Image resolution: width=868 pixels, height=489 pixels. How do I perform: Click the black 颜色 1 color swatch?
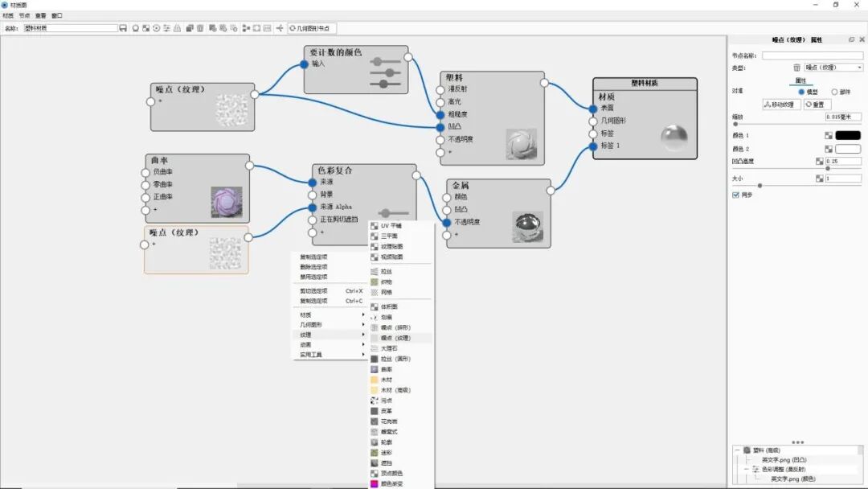847,135
